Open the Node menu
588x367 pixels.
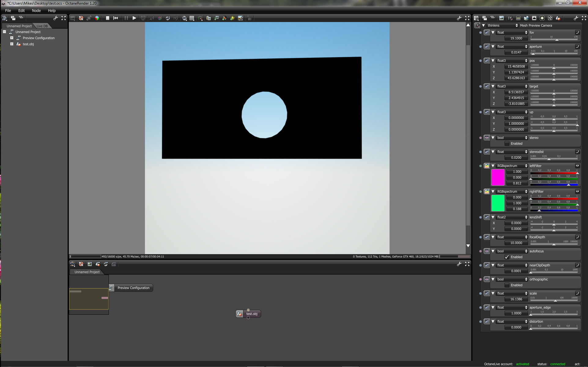tap(36, 10)
